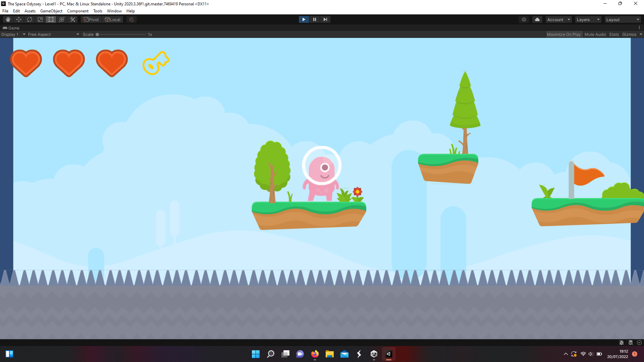
Task: Open the GameObject menu
Action: tap(51, 11)
